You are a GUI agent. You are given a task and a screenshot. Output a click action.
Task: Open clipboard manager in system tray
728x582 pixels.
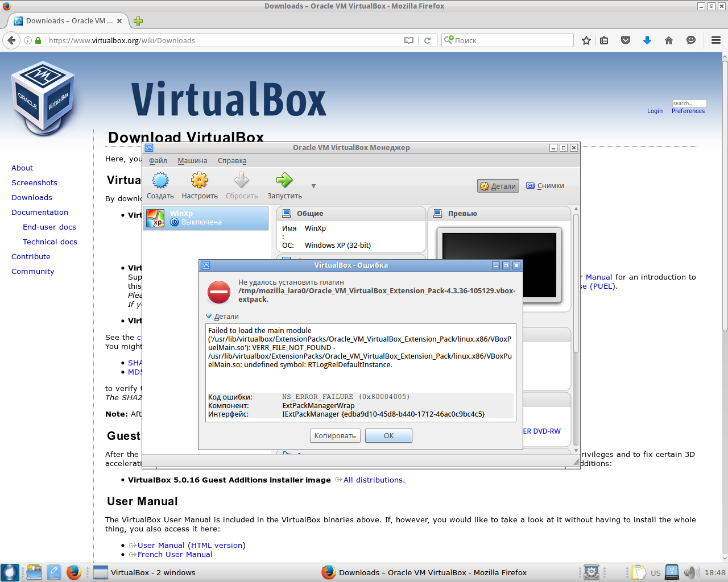click(x=638, y=572)
